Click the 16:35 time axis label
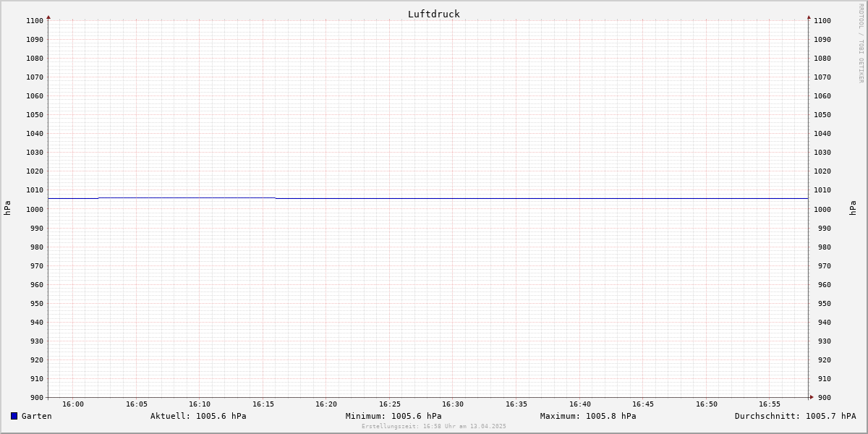 coord(516,404)
